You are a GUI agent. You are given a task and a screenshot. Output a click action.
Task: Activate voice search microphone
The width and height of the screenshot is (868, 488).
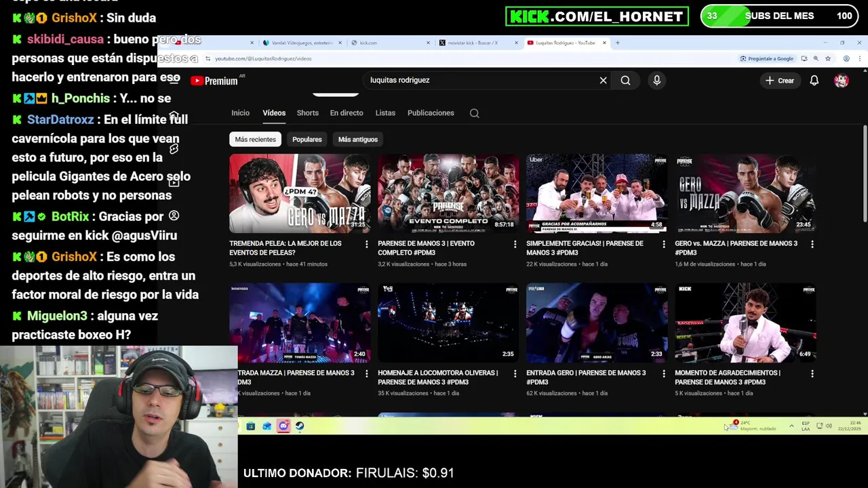coord(656,80)
